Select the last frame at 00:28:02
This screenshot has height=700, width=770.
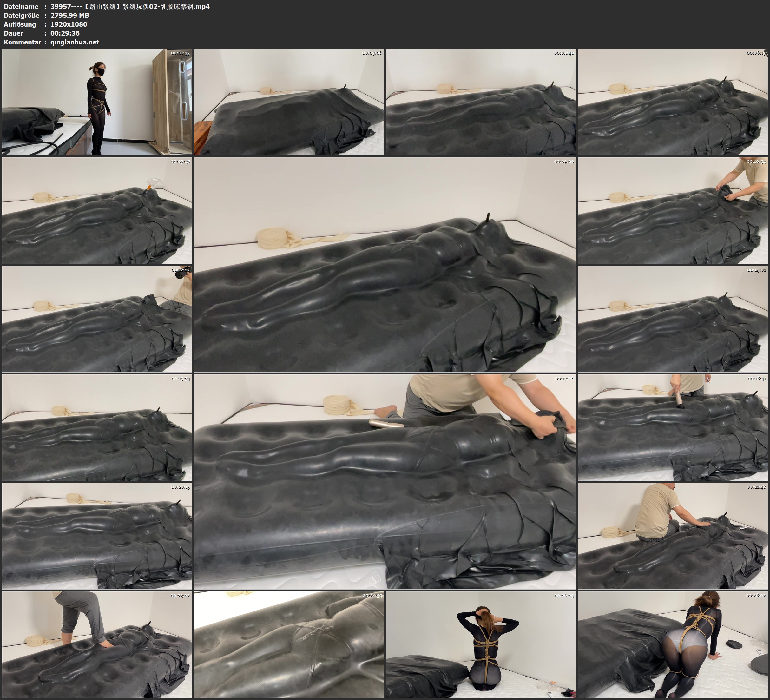coord(673,644)
